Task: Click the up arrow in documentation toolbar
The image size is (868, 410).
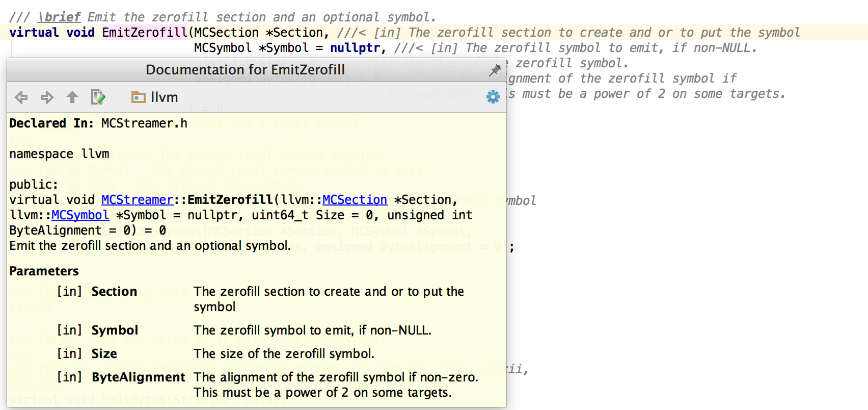Action: (x=72, y=97)
